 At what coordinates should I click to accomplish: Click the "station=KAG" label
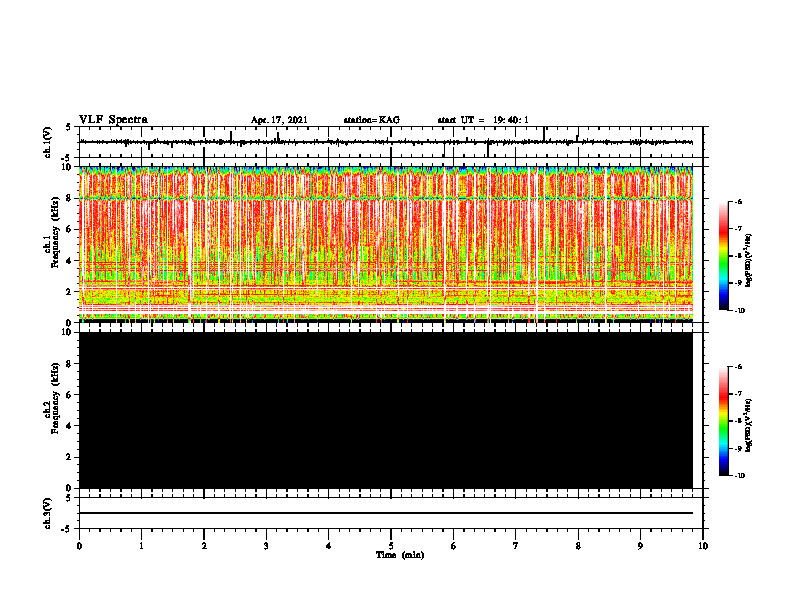(371, 120)
